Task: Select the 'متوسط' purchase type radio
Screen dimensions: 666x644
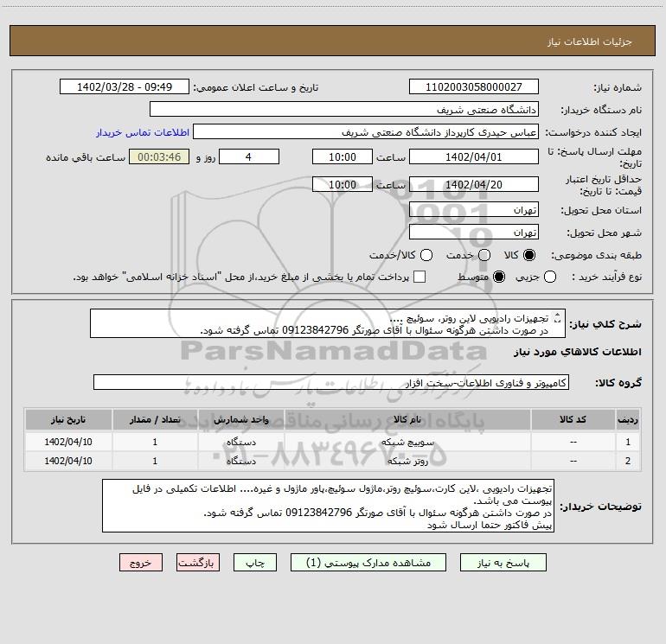Action: 499,277
